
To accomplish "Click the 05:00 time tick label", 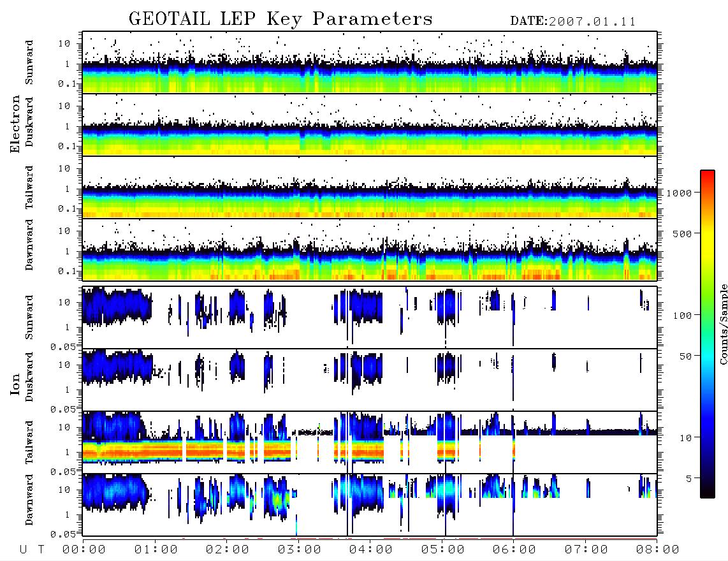I will pos(443,550).
